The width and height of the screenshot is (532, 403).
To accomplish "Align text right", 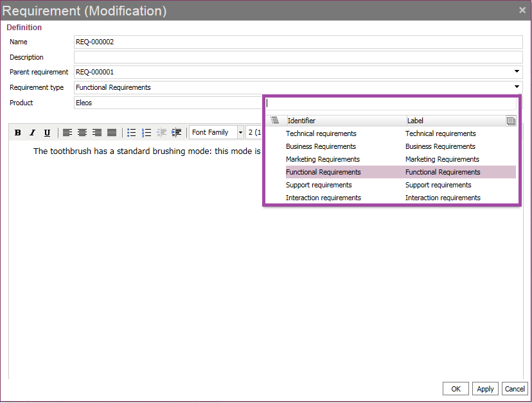I will pos(97,133).
